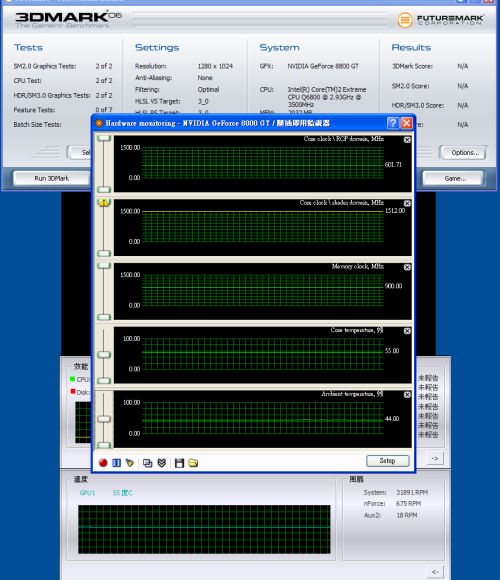The image size is (500, 580).
Task: Click middle slider thumb of Core temperature graph
Action: [x=104, y=354]
